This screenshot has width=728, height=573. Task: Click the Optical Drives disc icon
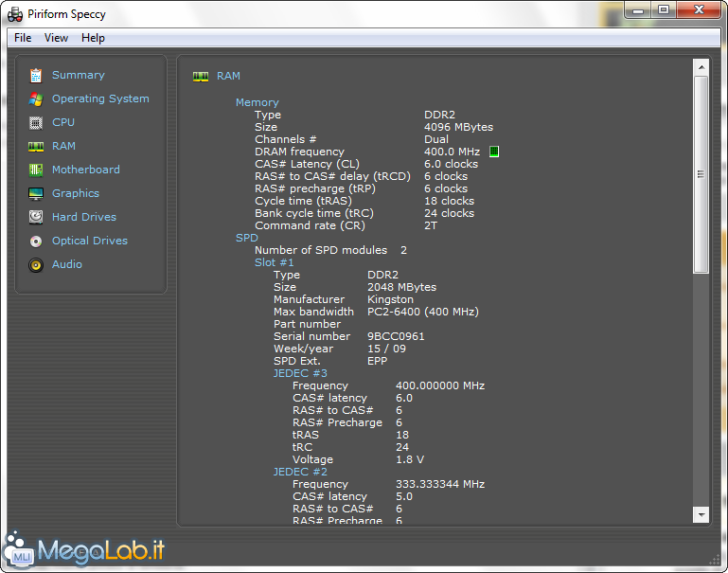pos(36,241)
